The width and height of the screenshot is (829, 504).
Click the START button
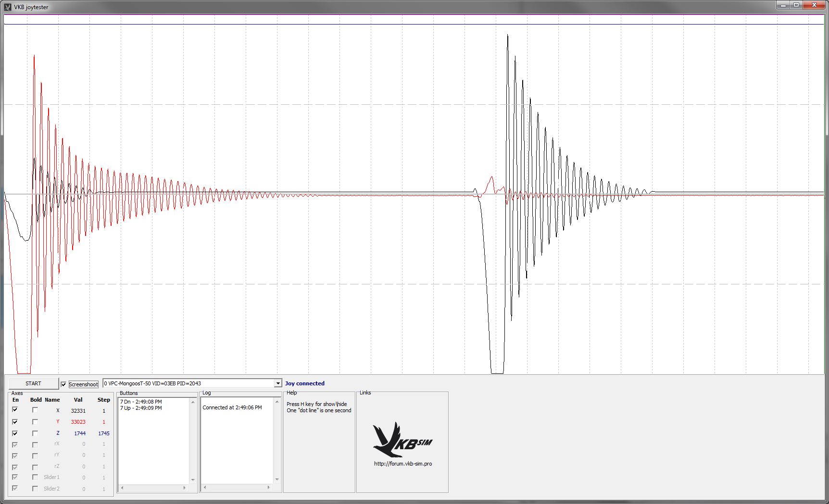pos(33,383)
